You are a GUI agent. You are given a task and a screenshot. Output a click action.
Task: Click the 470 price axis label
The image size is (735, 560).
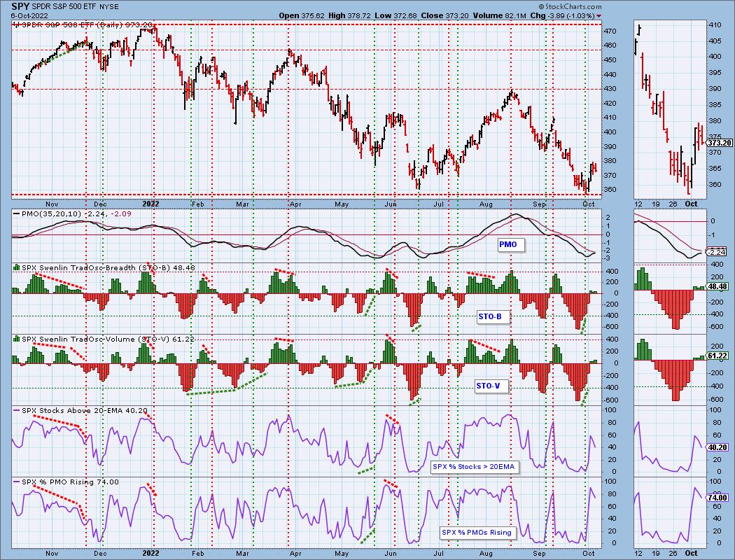(610, 31)
